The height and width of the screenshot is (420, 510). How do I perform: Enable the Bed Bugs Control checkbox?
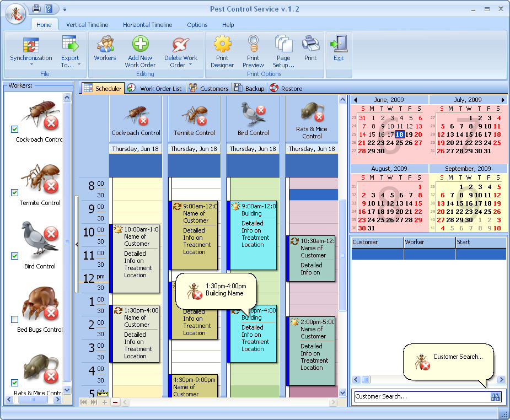coord(15,320)
